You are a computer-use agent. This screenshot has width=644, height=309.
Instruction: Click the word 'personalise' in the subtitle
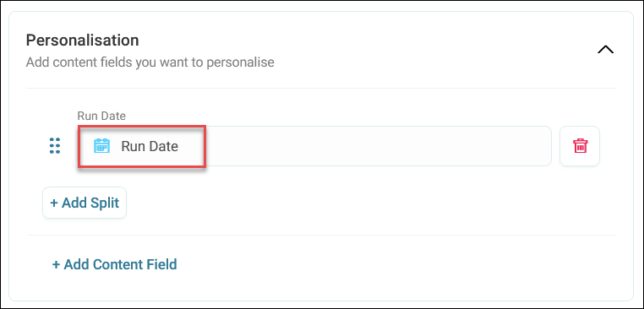240,62
